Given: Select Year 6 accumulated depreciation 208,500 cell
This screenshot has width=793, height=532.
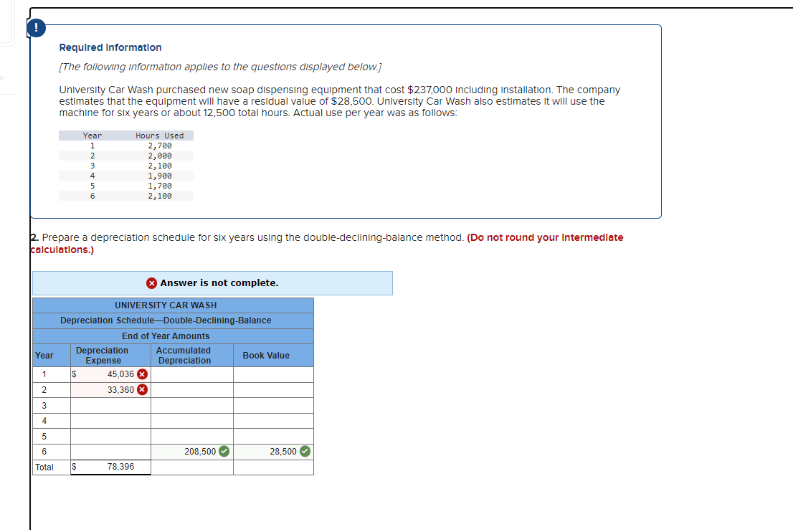Looking at the screenshot, I should (x=192, y=452).
